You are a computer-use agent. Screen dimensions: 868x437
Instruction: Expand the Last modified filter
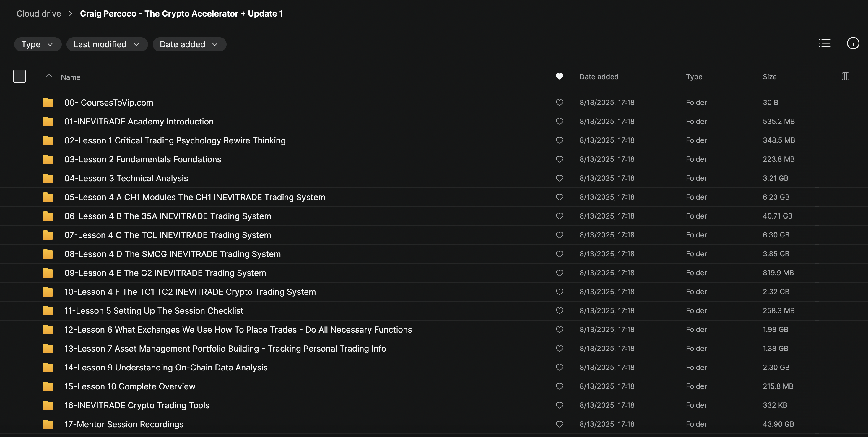(106, 45)
